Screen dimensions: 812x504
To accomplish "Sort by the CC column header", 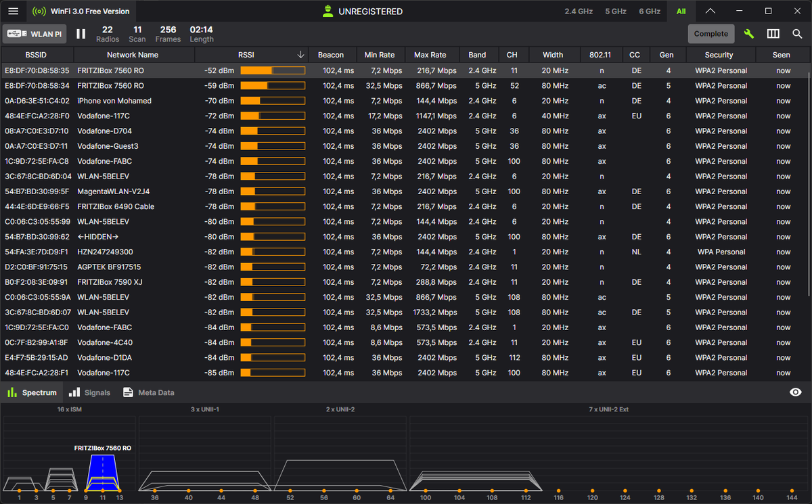I will click(635, 55).
